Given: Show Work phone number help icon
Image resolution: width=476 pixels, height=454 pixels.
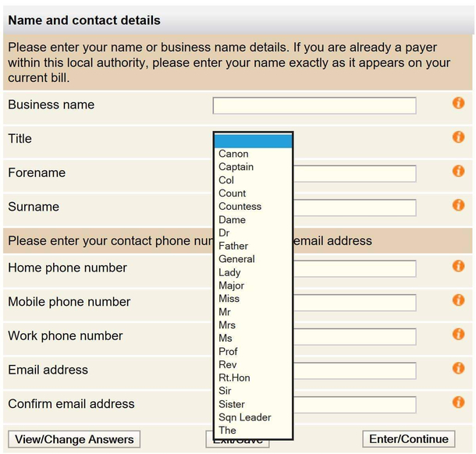Looking at the screenshot, I should pyautogui.click(x=458, y=334).
